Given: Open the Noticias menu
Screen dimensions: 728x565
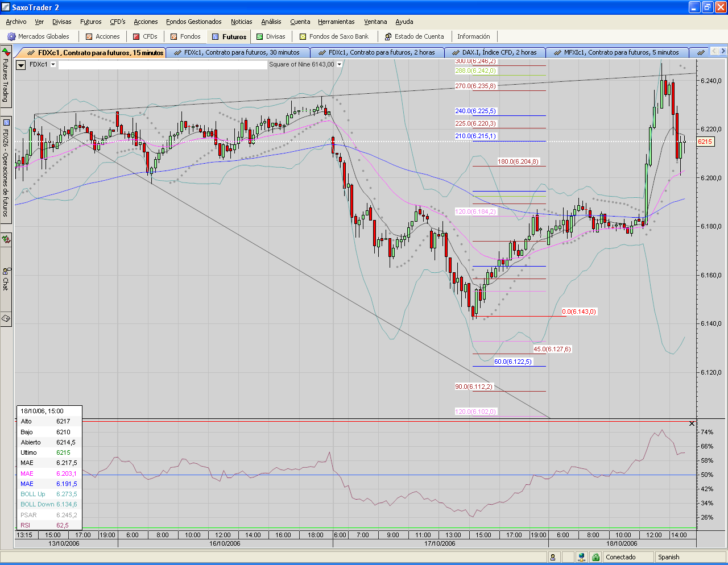Looking at the screenshot, I should click(x=242, y=22).
